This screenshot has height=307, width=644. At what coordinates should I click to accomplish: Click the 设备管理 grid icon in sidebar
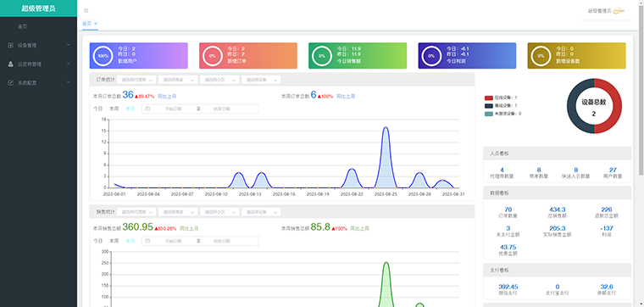coord(11,45)
